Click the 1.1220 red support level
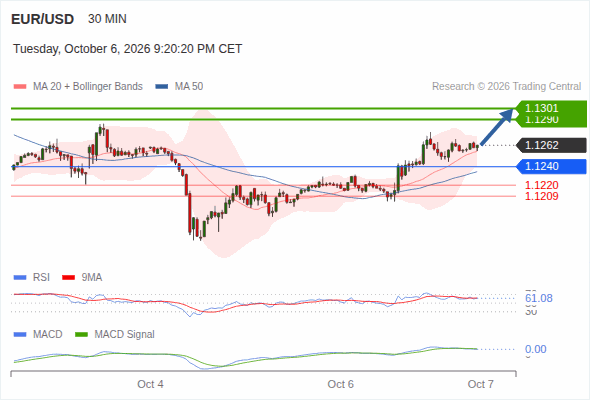 pos(541,185)
